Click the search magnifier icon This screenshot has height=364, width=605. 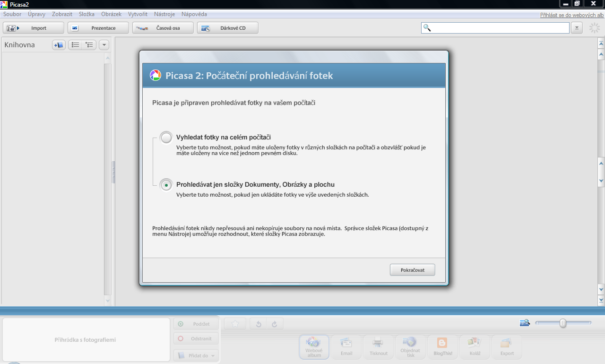point(427,28)
